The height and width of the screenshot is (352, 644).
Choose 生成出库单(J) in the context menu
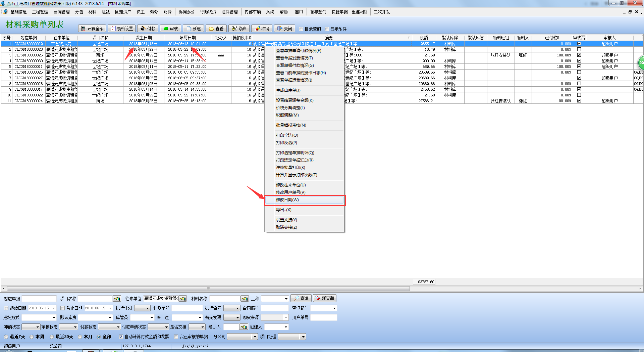(x=305, y=90)
